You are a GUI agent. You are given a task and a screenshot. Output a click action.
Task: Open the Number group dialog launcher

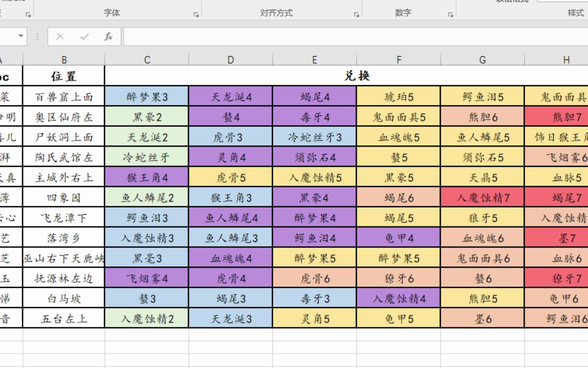451,15
